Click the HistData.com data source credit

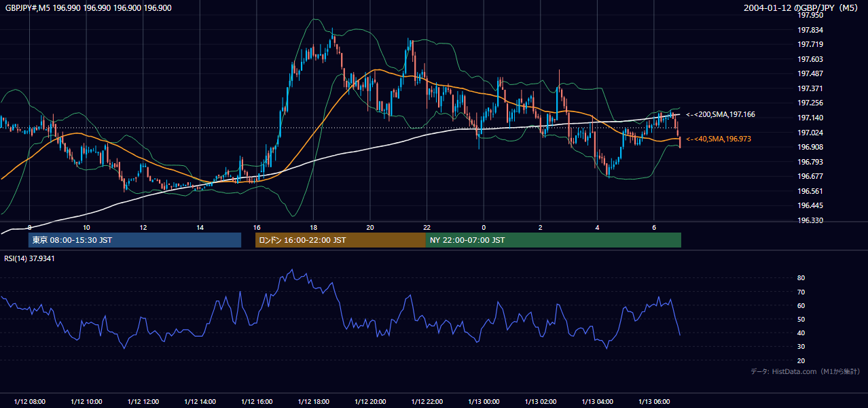(x=805, y=371)
